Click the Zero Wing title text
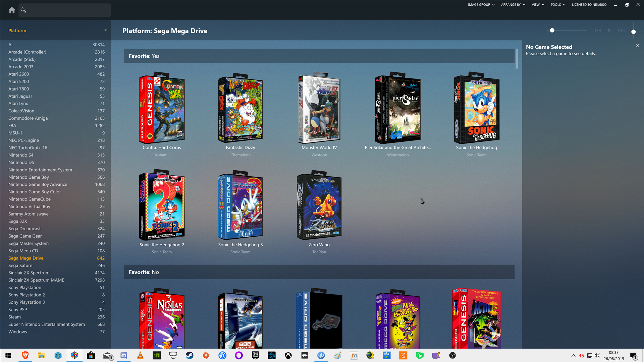Image resolution: width=644 pixels, height=362 pixels. 319,245
